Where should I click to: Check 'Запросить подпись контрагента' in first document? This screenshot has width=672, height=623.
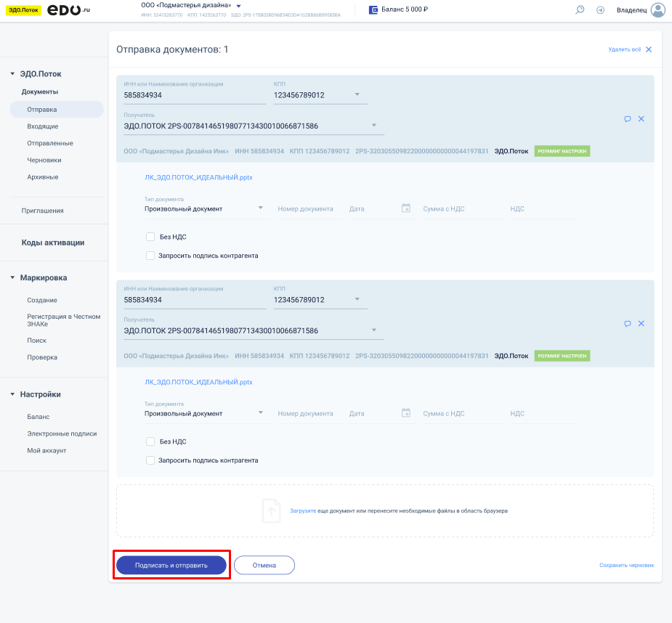click(x=150, y=256)
